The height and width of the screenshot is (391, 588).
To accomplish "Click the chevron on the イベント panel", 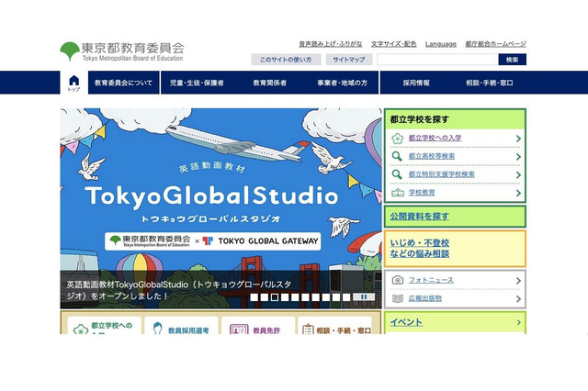I will (x=518, y=322).
